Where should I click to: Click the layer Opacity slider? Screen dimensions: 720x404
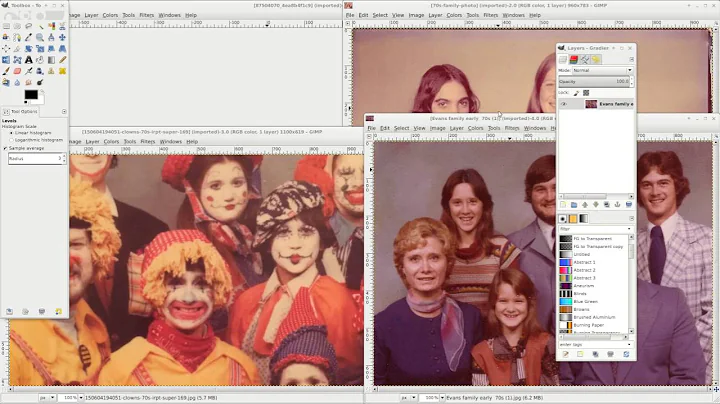tap(594, 81)
